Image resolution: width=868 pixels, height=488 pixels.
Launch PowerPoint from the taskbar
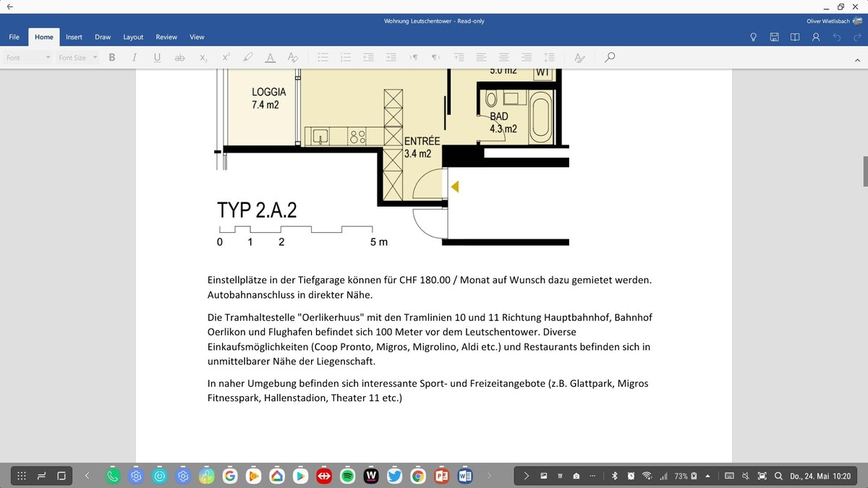(x=441, y=476)
